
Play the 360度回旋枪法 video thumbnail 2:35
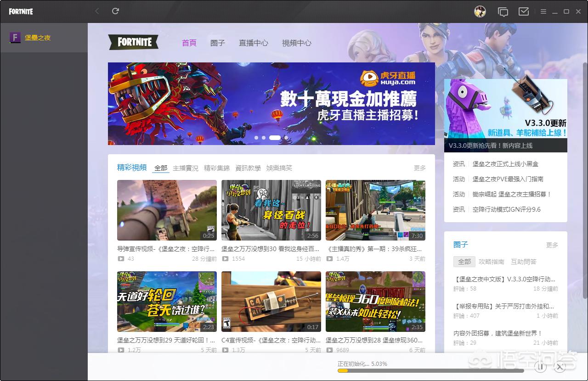[x=375, y=302]
